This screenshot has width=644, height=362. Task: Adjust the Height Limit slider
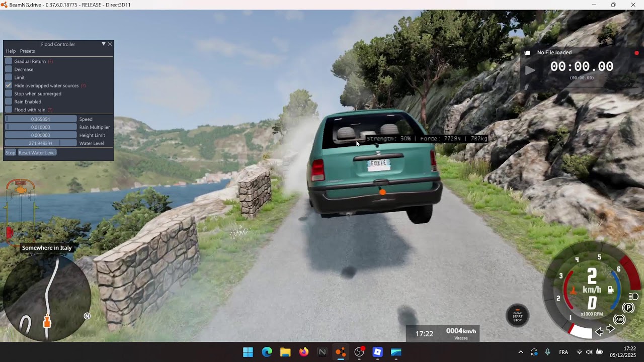click(41, 135)
